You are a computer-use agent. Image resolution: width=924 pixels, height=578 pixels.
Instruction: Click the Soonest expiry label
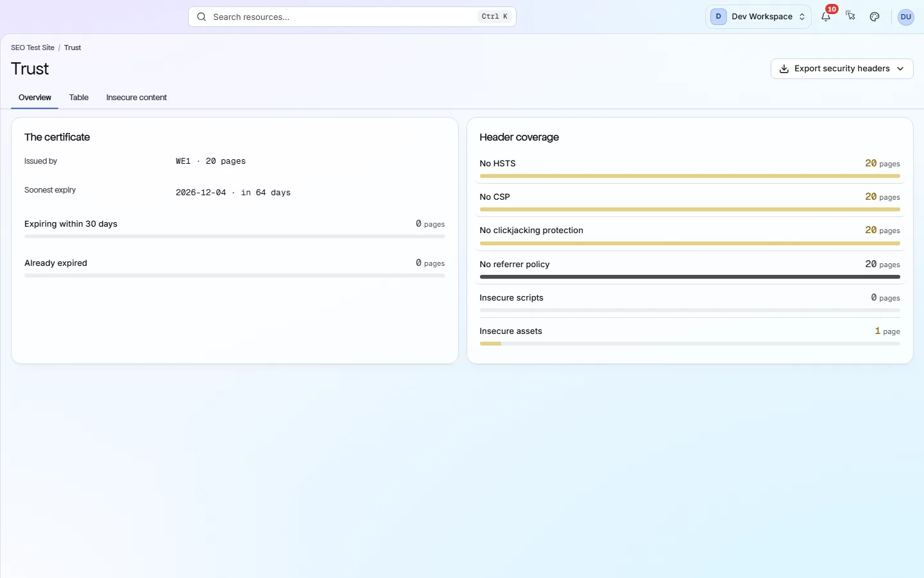[x=50, y=190]
